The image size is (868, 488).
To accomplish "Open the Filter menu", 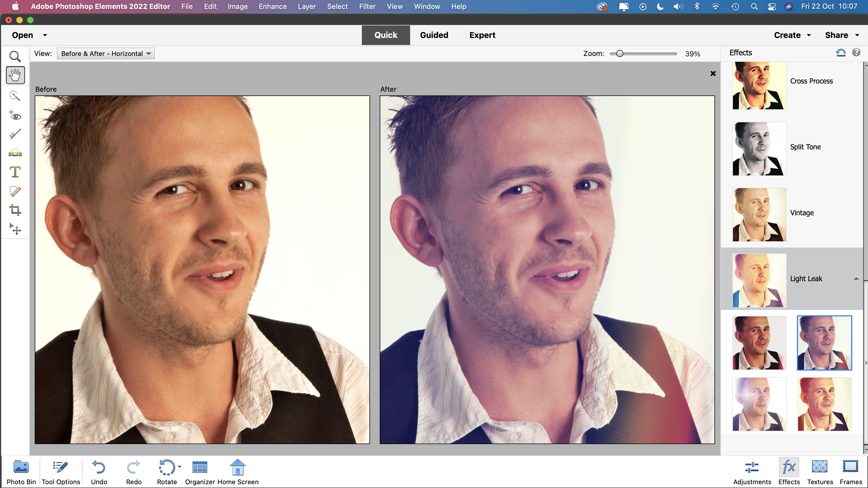I will tap(367, 7).
